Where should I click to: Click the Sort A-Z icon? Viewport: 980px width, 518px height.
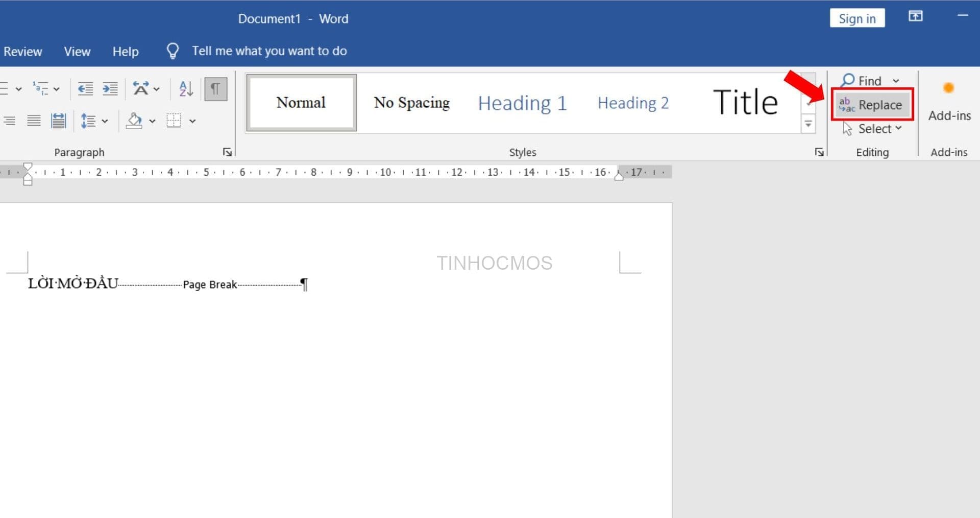coord(186,88)
